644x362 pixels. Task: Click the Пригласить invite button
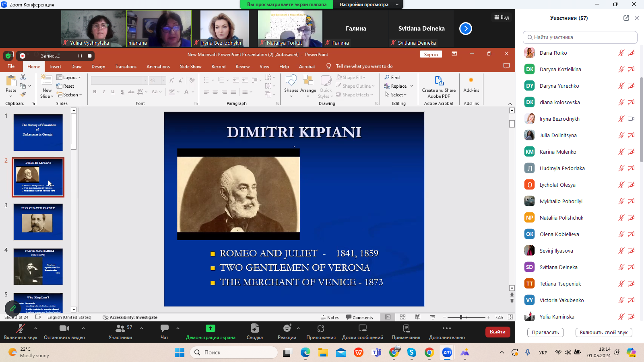click(545, 333)
